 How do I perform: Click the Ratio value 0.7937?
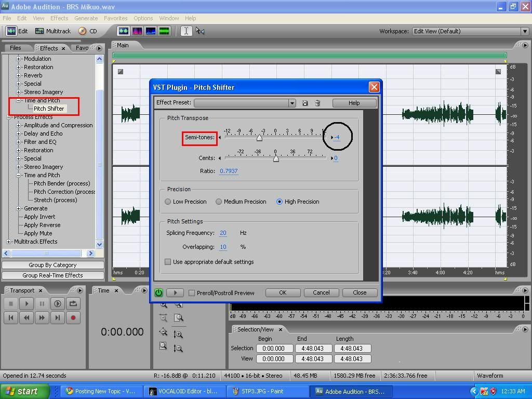coord(229,171)
